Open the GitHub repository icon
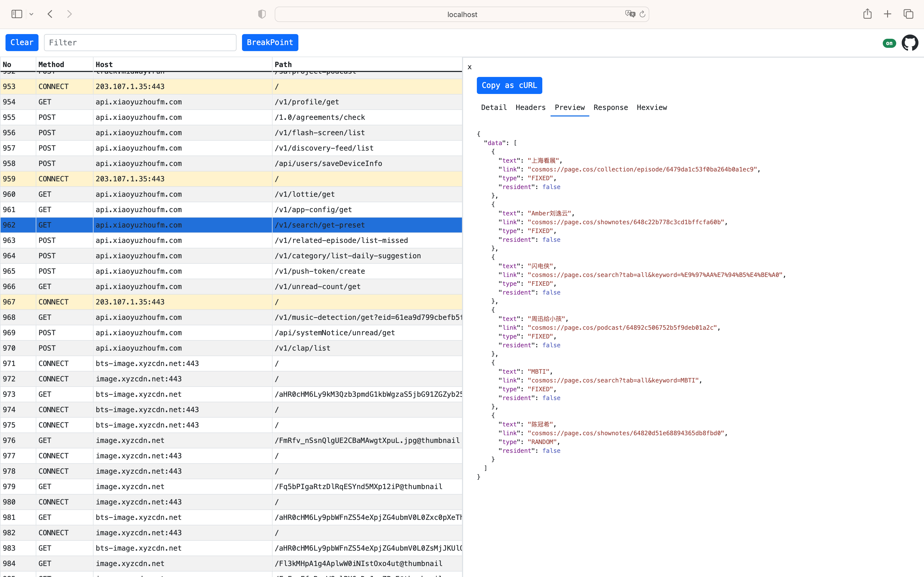This screenshot has width=924, height=577. pos(909,43)
